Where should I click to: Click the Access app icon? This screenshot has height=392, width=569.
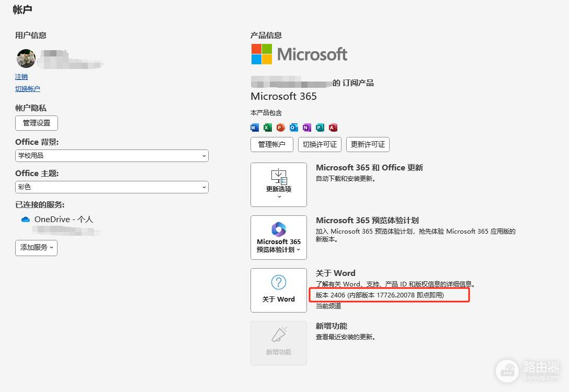click(333, 128)
